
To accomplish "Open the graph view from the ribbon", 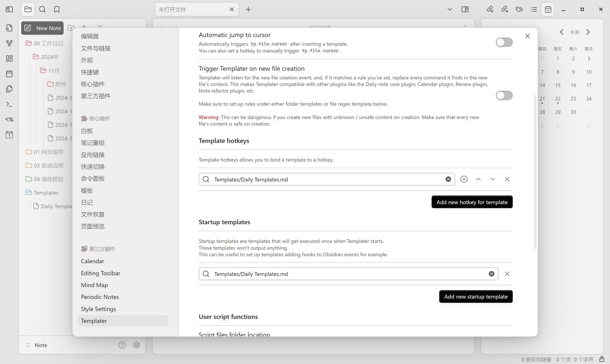I will (x=9, y=43).
